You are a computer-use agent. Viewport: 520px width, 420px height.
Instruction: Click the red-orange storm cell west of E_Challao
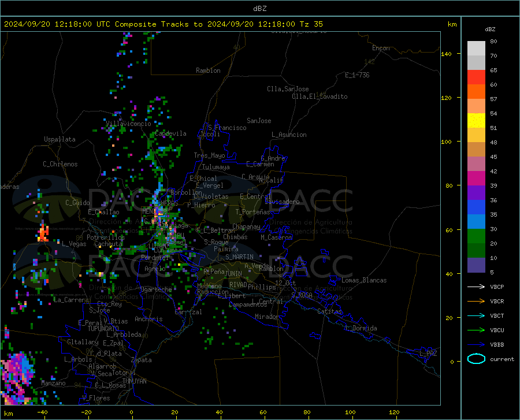43,233
